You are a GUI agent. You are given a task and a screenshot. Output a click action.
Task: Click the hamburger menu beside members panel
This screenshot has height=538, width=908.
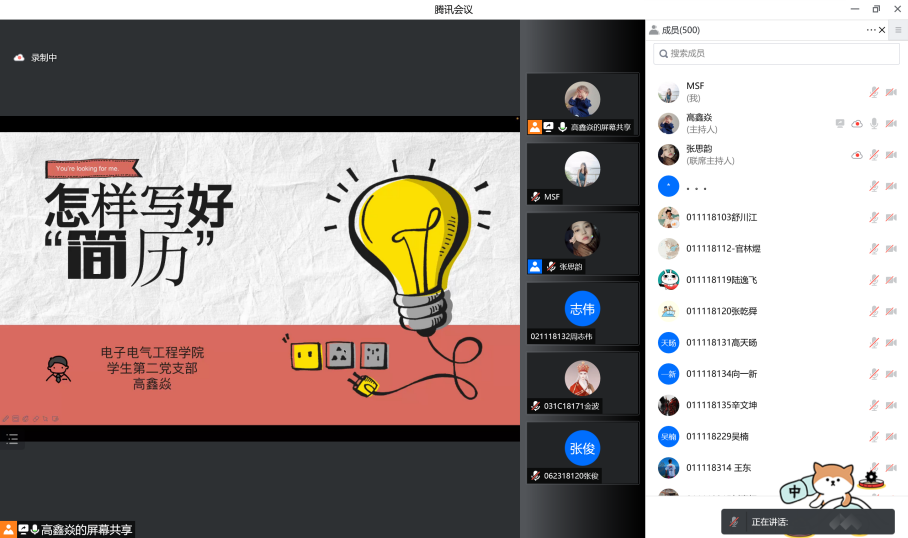point(897,30)
